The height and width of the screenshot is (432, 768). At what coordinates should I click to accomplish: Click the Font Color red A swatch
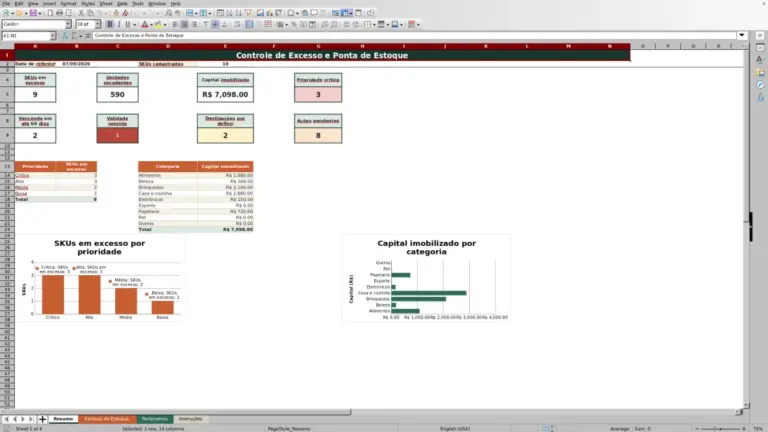[144, 24]
